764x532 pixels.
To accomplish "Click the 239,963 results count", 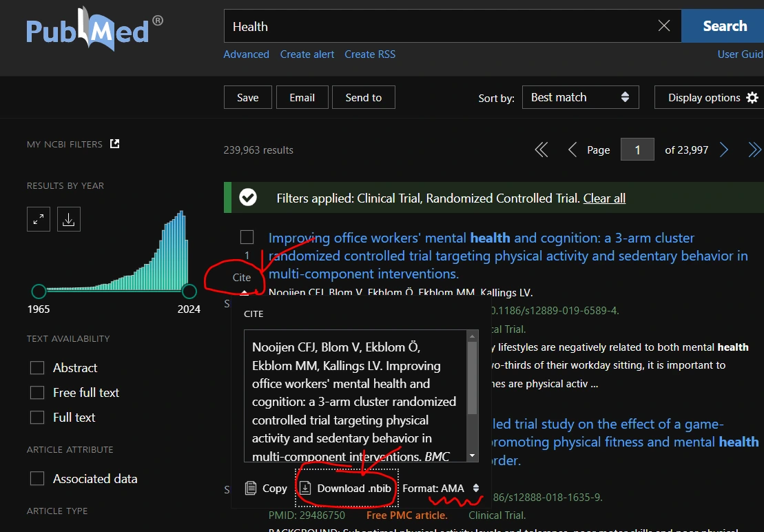I will tap(258, 150).
